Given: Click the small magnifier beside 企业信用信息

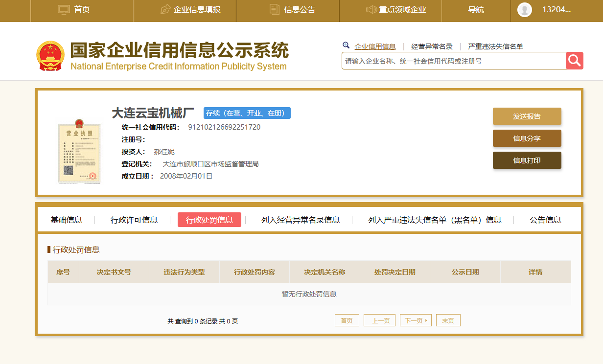Looking at the screenshot, I should 346,45.
